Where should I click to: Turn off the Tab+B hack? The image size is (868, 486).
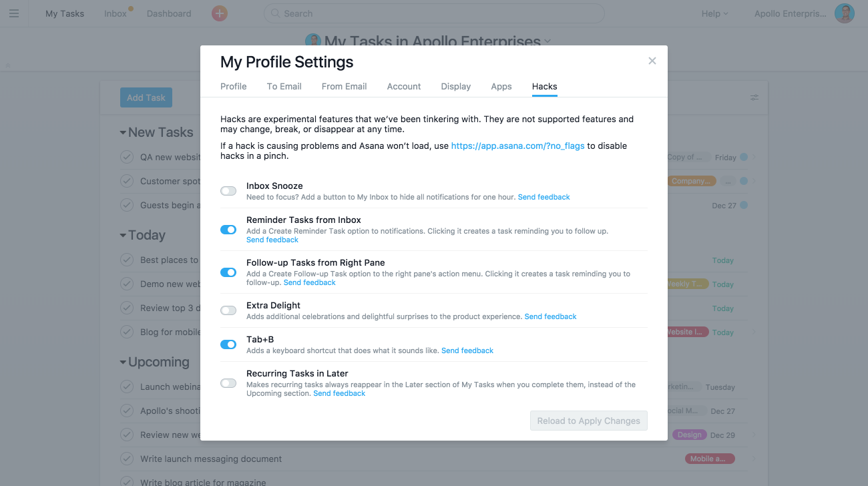228,344
